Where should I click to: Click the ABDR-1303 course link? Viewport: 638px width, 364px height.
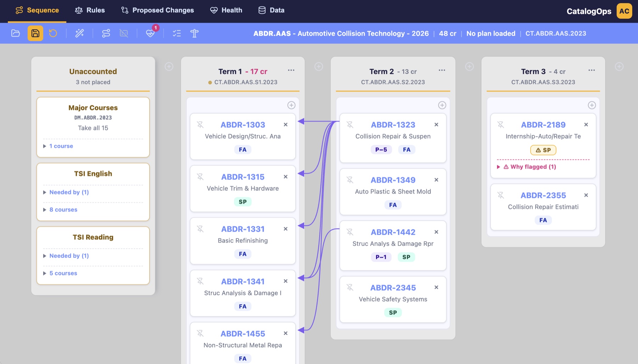[243, 125]
